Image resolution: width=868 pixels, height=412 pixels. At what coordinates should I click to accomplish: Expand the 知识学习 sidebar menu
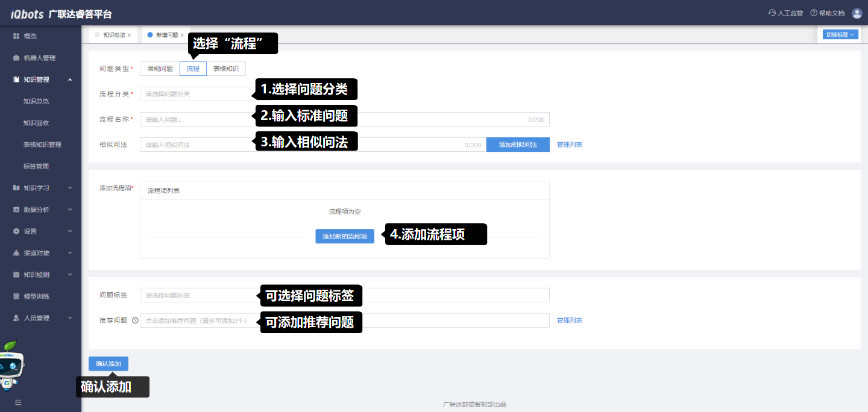(41, 188)
